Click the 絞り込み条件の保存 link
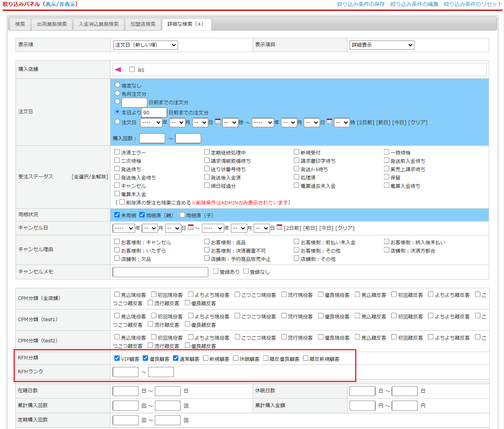504x429 pixels. pyautogui.click(x=360, y=4)
